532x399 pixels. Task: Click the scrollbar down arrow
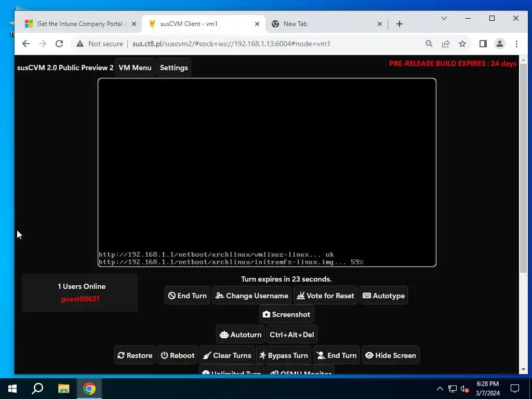[523, 369]
